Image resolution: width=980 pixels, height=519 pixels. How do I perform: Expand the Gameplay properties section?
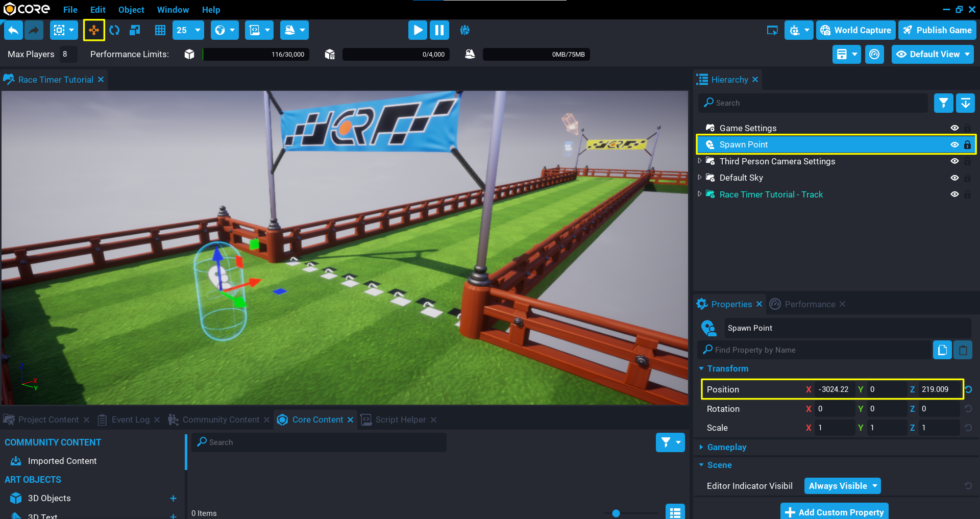[726, 447]
